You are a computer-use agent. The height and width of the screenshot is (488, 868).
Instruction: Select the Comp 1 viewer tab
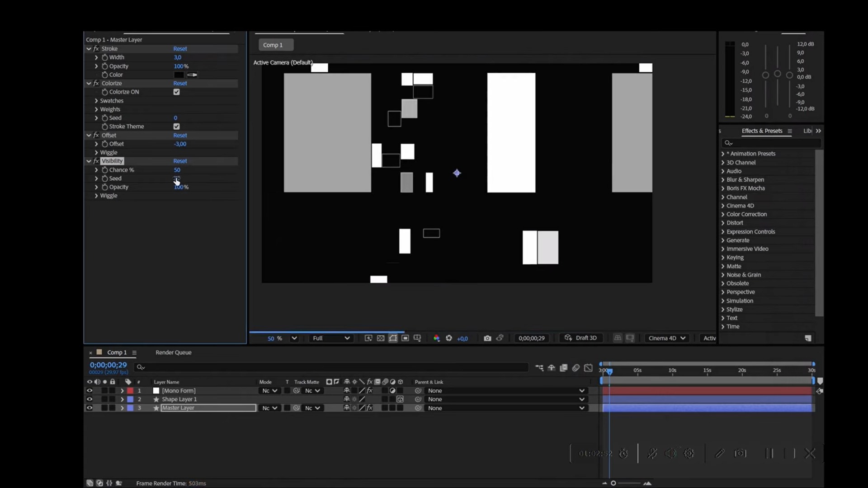(x=273, y=45)
